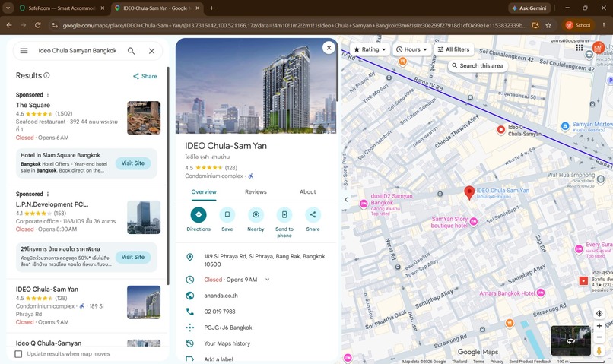Viewport: 613px width, 364px height.
Task: Open Chrome three-dot menu
Action: pyautogui.click(x=604, y=25)
